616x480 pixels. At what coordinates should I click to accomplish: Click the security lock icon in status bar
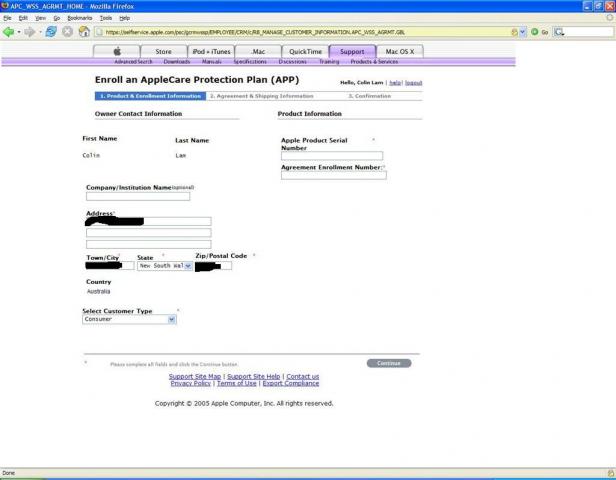610,473
